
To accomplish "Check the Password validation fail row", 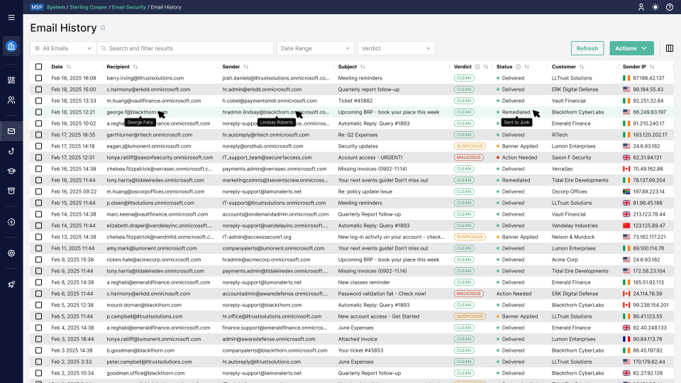I will pyautogui.click(x=39, y=294).
